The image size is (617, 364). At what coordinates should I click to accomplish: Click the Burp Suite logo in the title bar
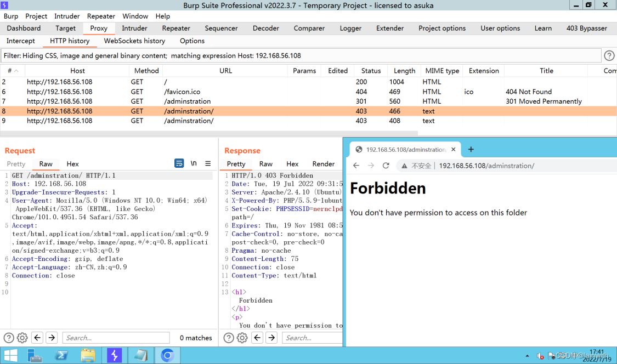pos(4,5)
